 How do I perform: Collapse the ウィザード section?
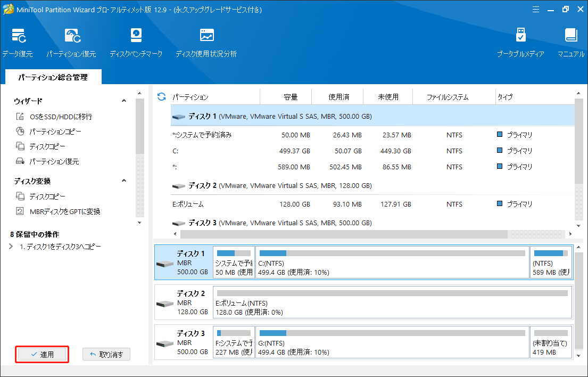124,101
